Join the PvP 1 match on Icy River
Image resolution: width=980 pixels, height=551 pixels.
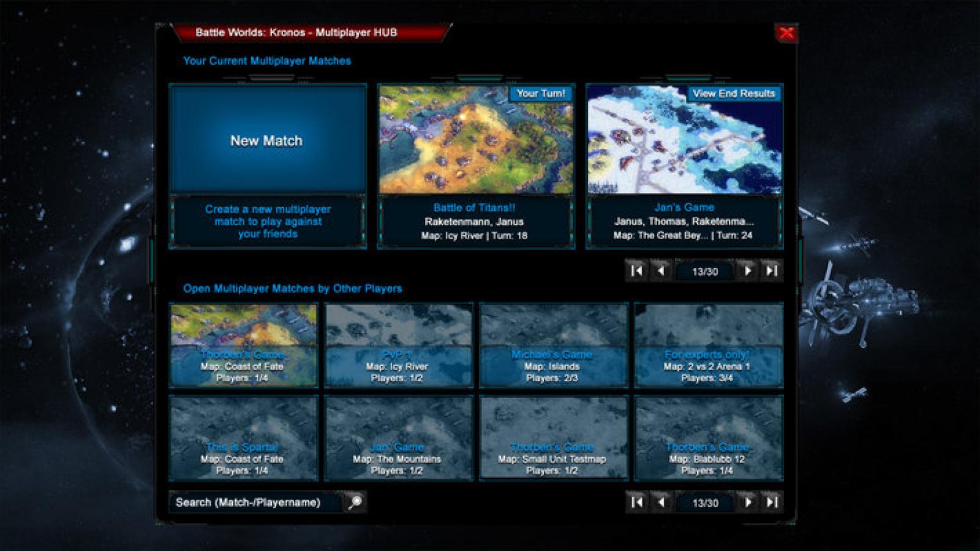click(399, 345)
